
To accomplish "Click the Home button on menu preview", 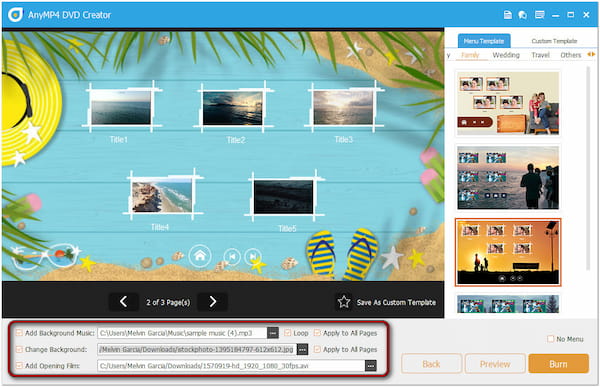I will (x=200, y=255).
